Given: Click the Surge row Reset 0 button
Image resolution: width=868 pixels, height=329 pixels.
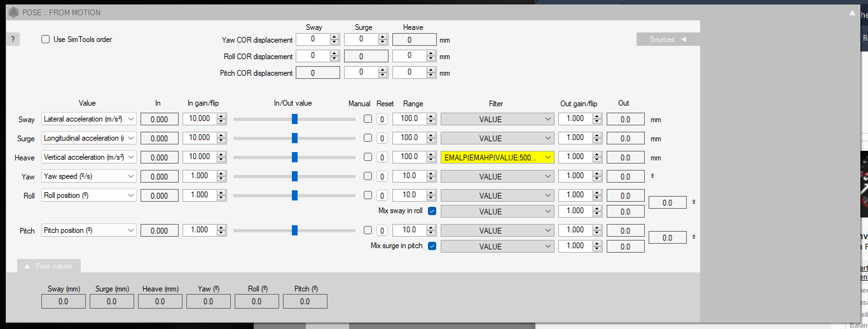Looking at the screenshot, I should (x=382, y=138).
